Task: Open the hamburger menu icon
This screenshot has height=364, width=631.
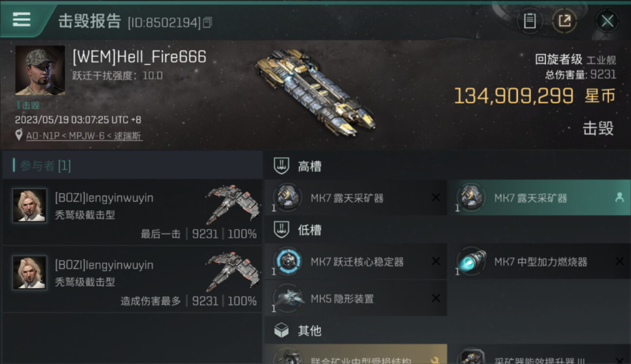Action: [x=21, y=19]
